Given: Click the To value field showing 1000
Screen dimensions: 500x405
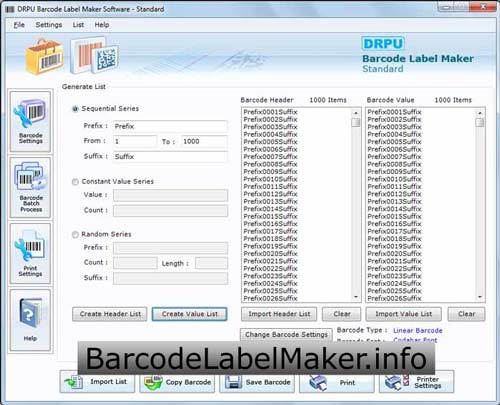Looking at the screenshot, I should [204, 141].
